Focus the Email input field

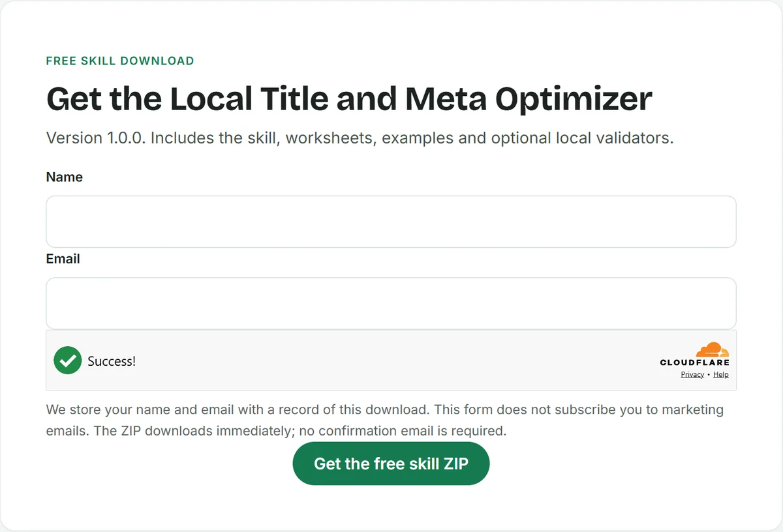[391, 304]
